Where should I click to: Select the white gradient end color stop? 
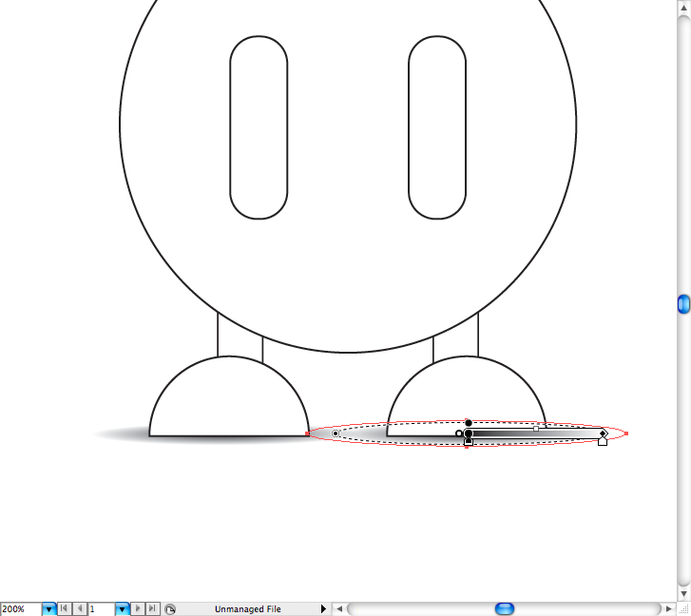tap(603, 442)
